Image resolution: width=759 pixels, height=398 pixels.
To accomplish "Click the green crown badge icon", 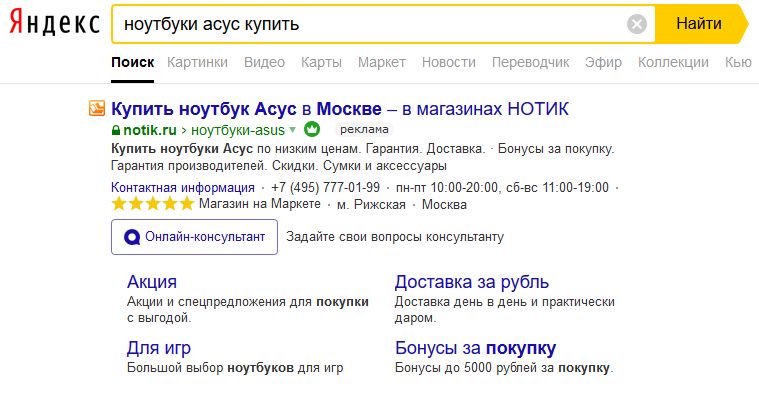I will 312,129.
